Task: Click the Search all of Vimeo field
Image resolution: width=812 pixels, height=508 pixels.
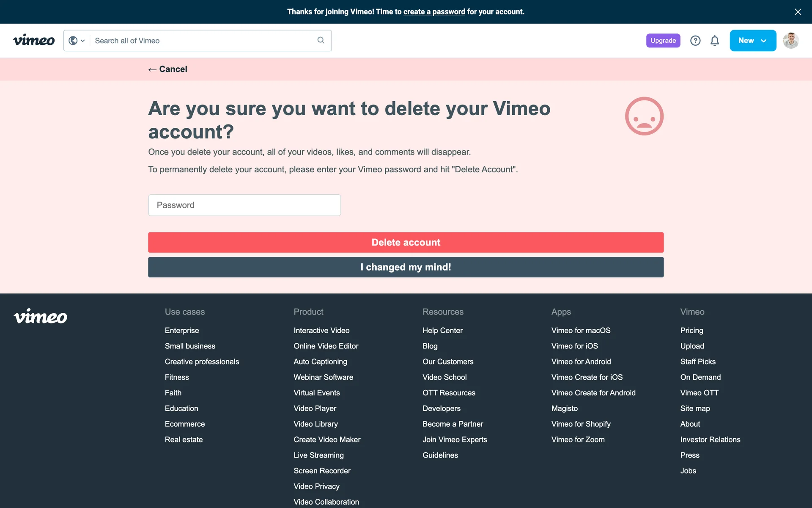Action: 203,41
